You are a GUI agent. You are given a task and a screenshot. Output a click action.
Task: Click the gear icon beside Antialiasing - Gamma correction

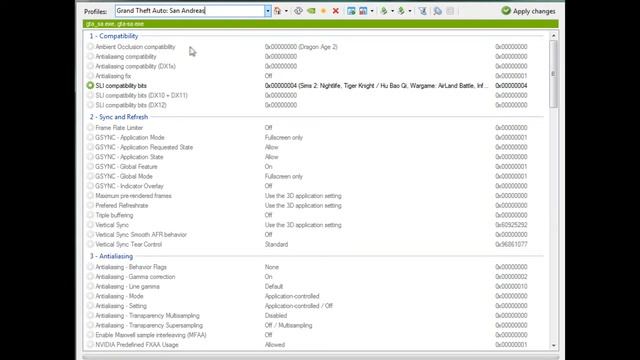pyautogui.click(x=90, y=277)
